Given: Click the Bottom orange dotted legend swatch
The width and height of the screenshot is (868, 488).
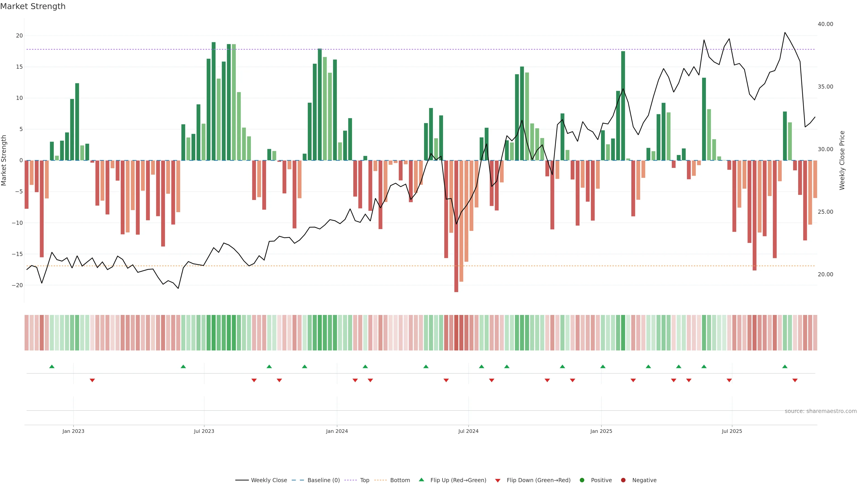Looking at the screenshot, I should (380, 480).
